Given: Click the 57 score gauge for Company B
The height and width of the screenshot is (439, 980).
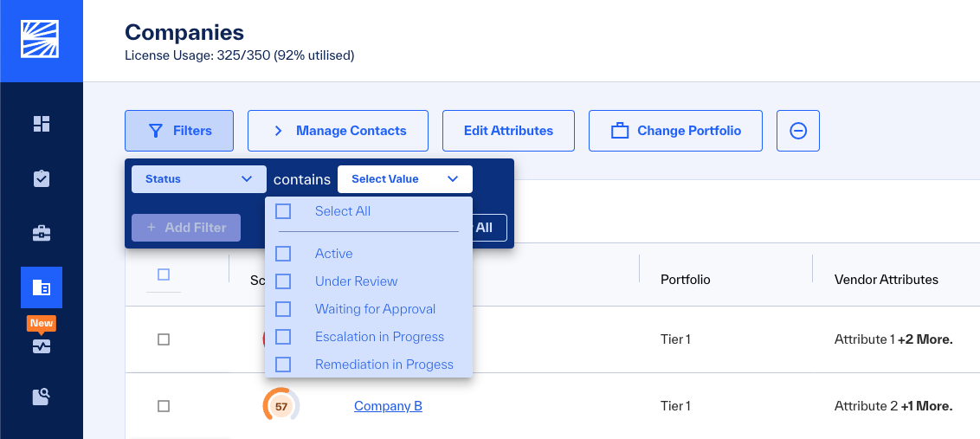Looking at the screenshot, I should [x=281, y=406].
